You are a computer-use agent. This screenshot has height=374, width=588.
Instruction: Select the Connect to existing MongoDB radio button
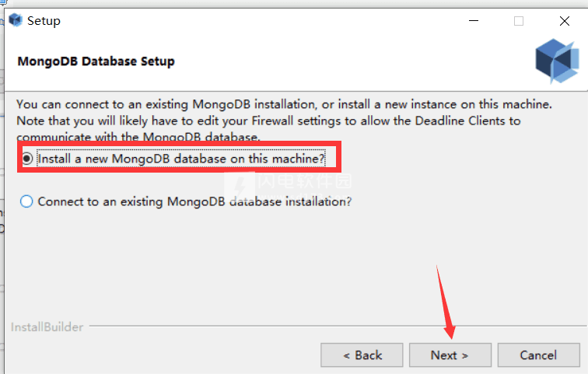(x=26, y=201)
